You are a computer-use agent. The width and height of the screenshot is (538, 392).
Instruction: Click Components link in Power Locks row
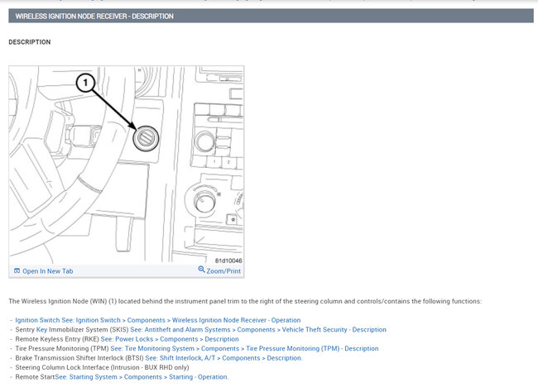point(179,339)
